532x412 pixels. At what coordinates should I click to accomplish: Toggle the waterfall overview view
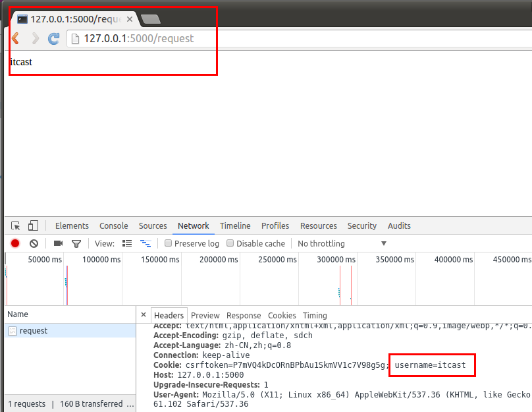(146, 243)
